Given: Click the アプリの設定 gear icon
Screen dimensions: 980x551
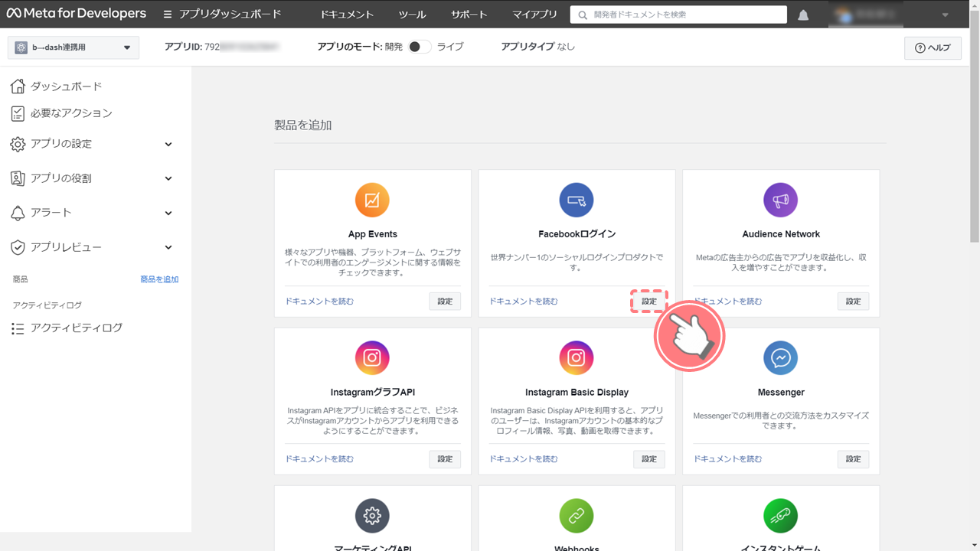Looking at the screenshot, I should [18, 144].
